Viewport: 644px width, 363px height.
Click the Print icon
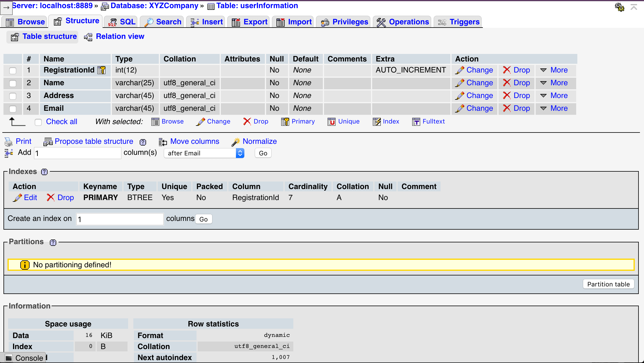coord(8,141)
